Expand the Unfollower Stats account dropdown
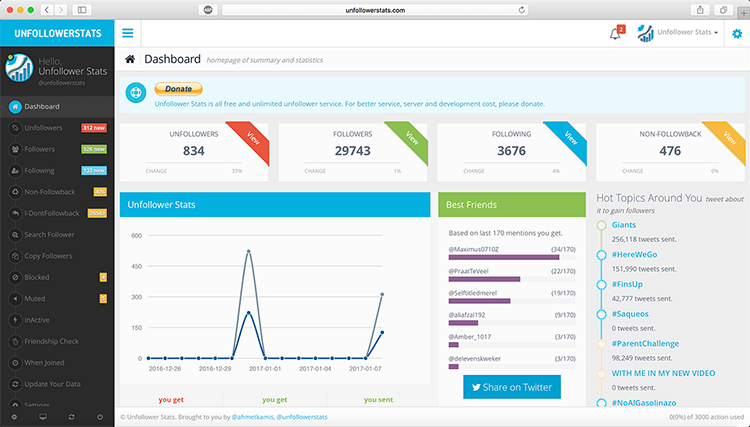The height and width of the screenshot is (427, 750). click(688, 33)
